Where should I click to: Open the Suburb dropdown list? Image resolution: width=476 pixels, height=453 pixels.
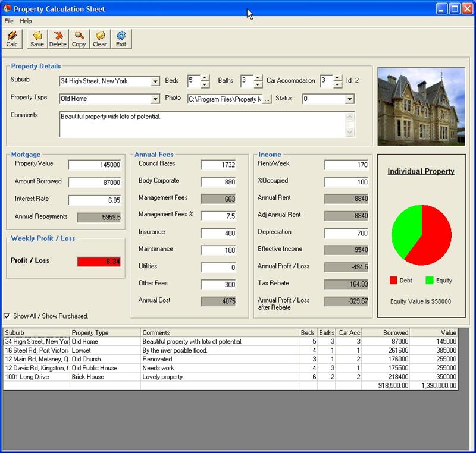click(155, 81)
